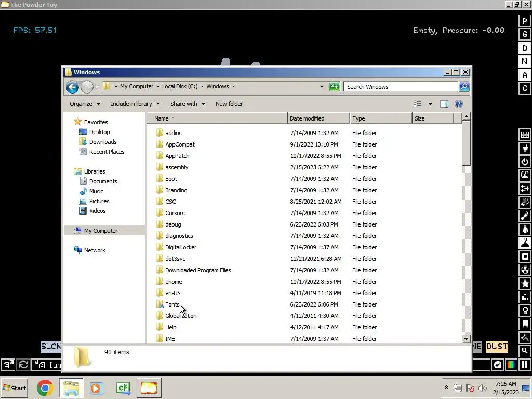The height and width of the screenshot is (399, 532).
Task: Toggle the P quick option in Powder Toy
Action: [x=525, y=21]
